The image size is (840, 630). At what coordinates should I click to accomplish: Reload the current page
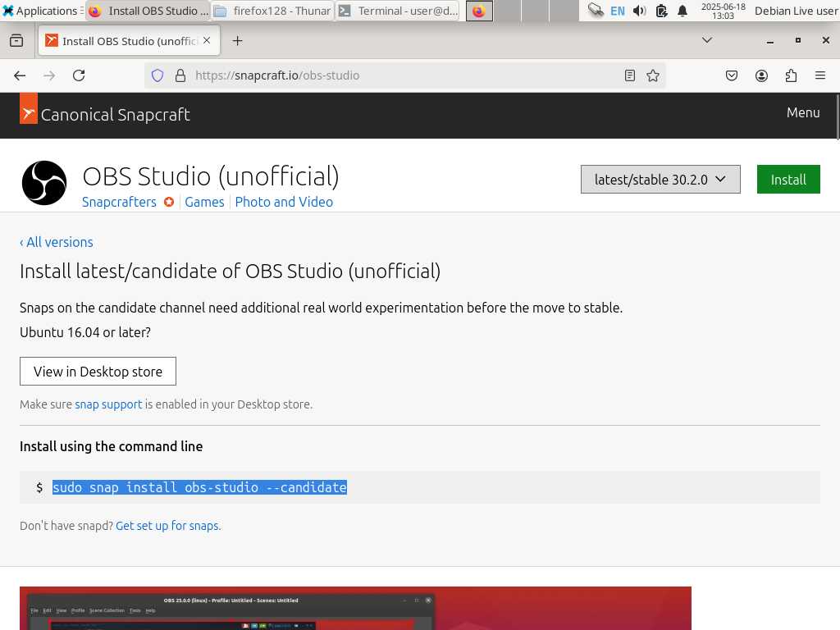79,75
